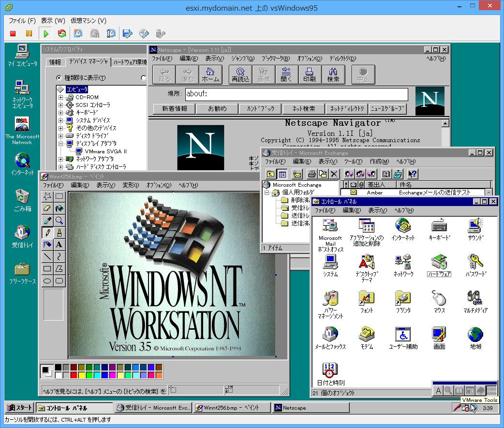
Task: Click the スタート button on the taskbar
Action: (20, 408)
